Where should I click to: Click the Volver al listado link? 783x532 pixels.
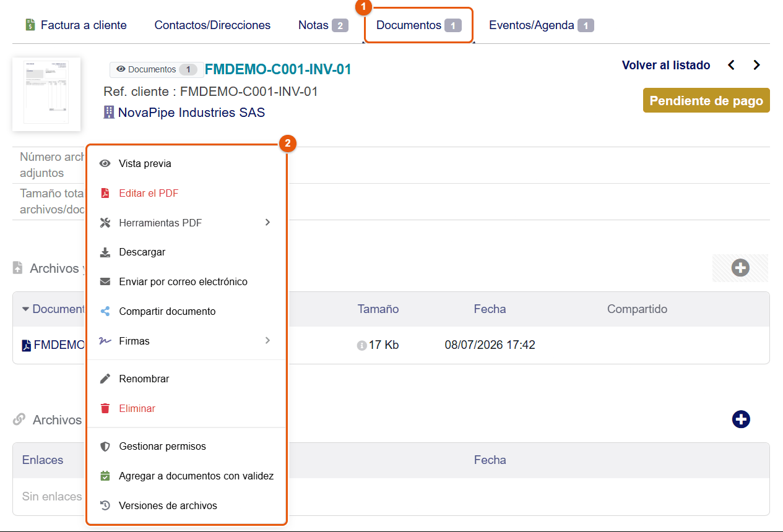coord(666,65)
